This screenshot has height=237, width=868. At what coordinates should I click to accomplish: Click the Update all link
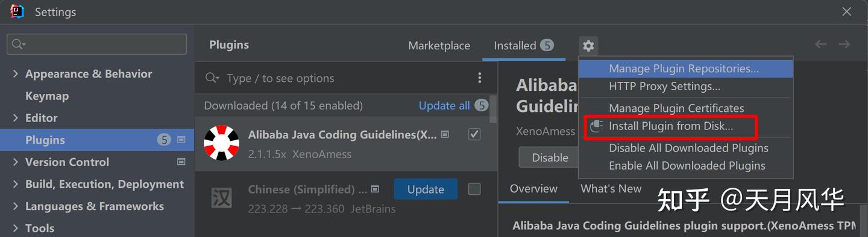(444, 106)
